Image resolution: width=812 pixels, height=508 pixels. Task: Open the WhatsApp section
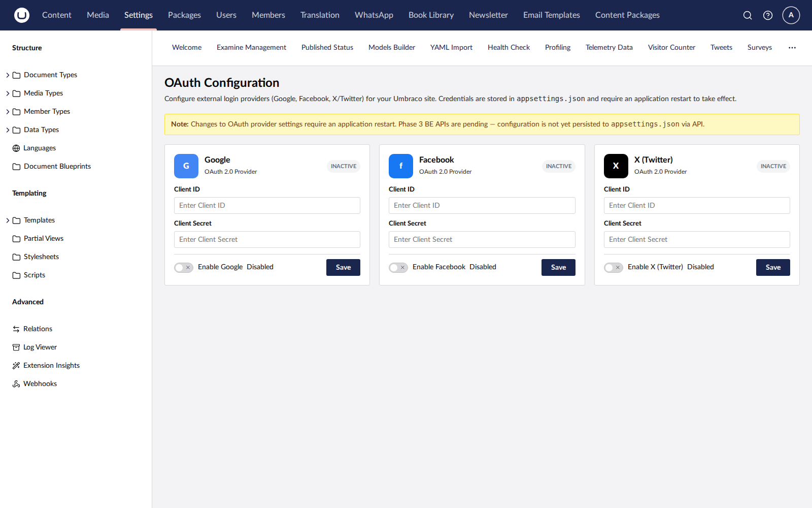374,15
